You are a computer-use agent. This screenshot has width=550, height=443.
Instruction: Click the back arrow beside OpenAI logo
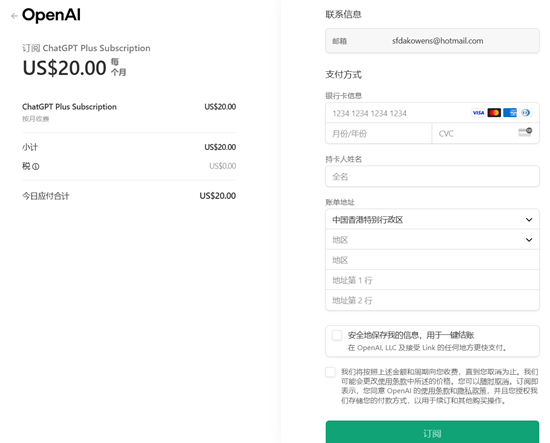pos(14,16)
